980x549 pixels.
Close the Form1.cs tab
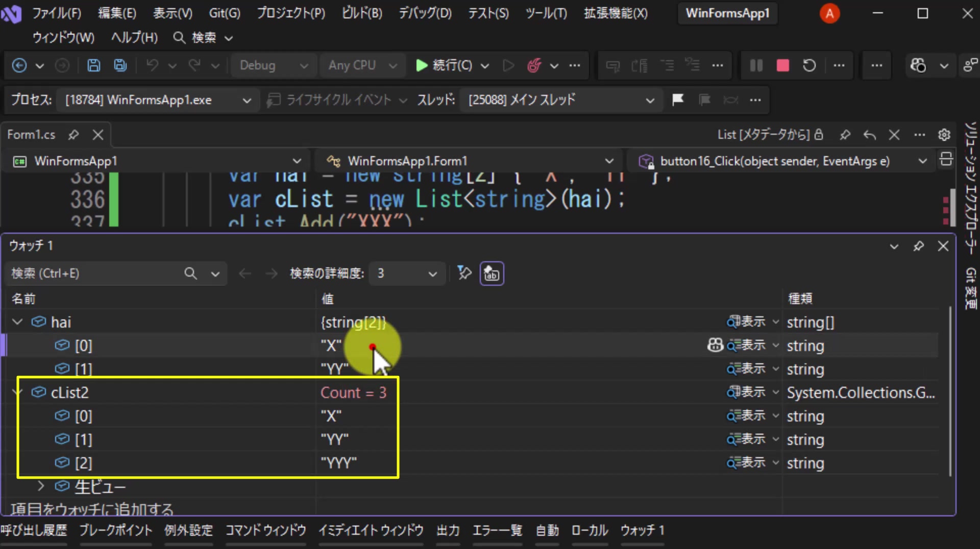[98, 135]
